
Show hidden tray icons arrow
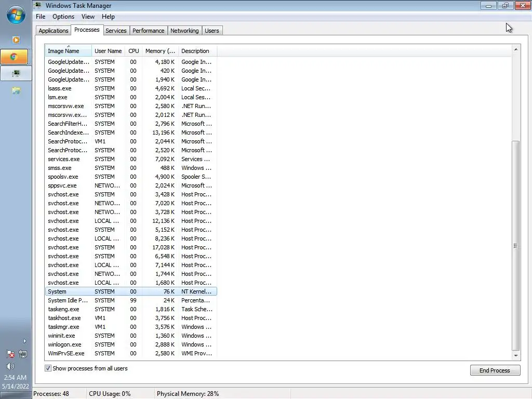point(24,341)
